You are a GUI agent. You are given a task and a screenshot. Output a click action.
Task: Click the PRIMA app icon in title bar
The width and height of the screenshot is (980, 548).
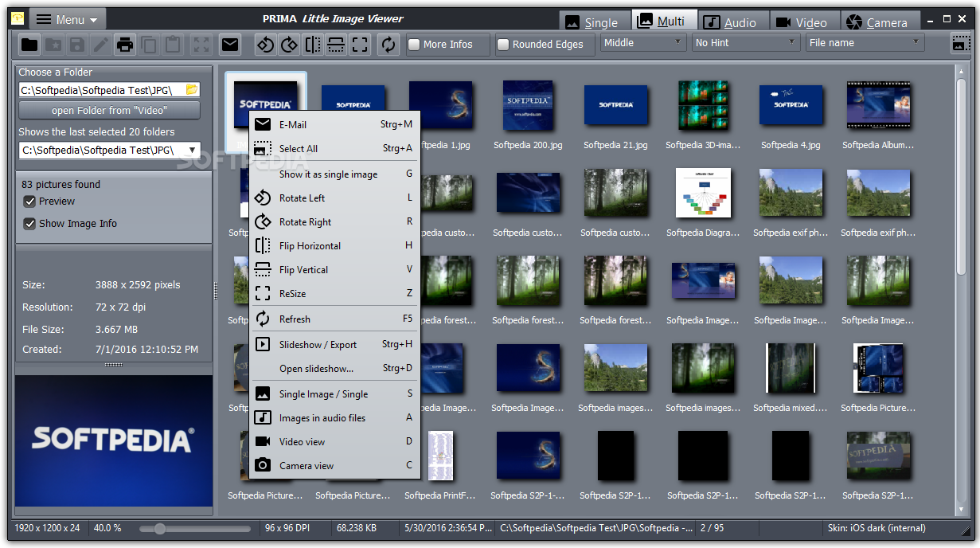point(17,18)
